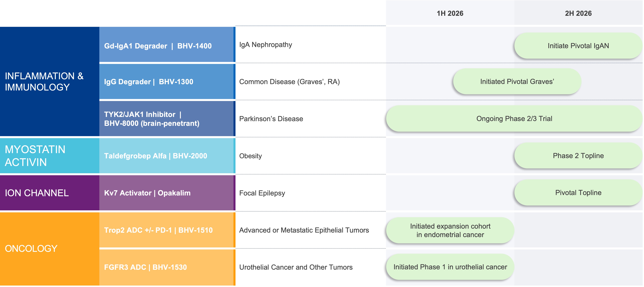Click Trop2 ADC +/- PD-1 BHV-1510 cell
The image size is (644, 287).
[167, 230]
